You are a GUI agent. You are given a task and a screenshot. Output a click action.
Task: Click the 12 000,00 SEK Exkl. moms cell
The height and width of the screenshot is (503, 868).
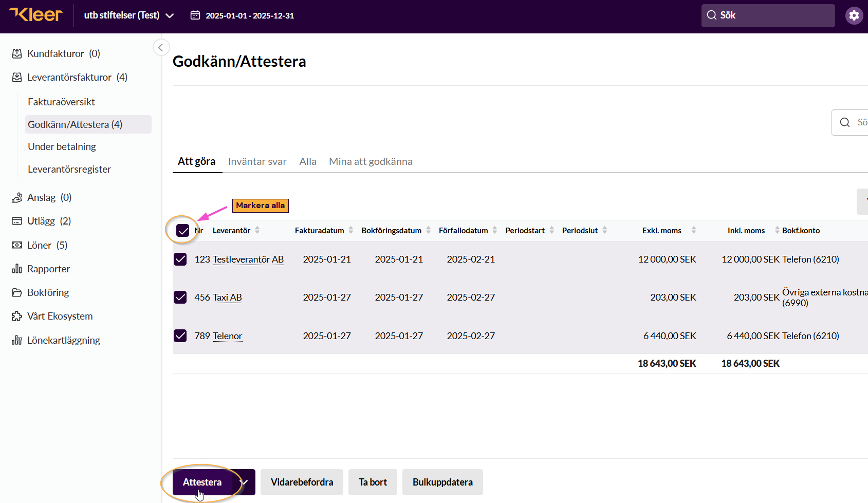pyautogui.click(x=667, y=259)
